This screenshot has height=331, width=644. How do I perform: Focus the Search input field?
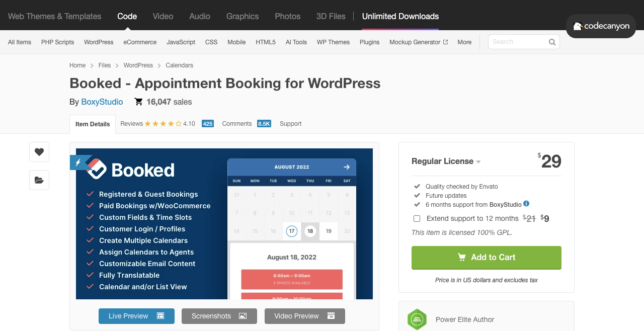point(518,42)
